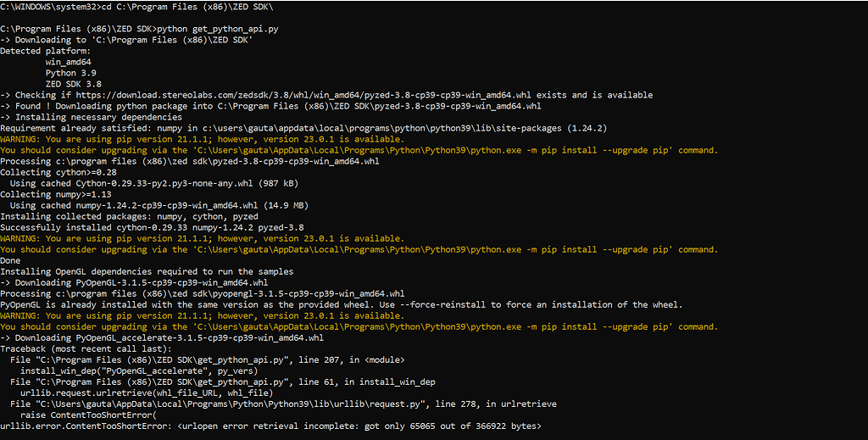Click the 'win_amd64' platform entry
This screenshot has width=868, height=440.
(68, 62)
